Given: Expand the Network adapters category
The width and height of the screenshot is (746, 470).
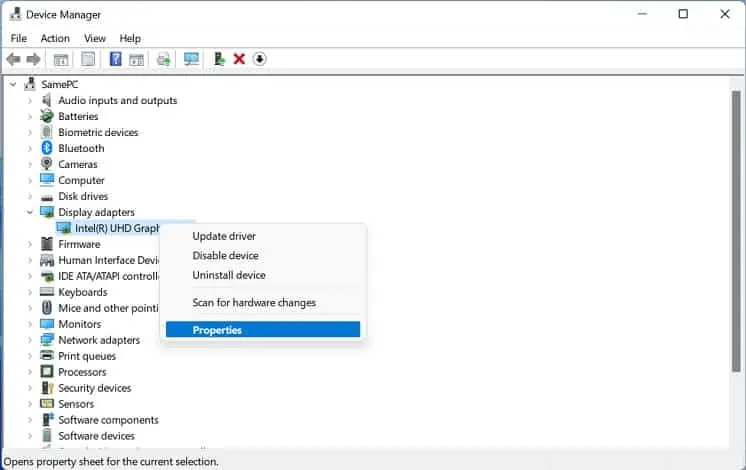Looking at the screenshot, I should 30,340.
